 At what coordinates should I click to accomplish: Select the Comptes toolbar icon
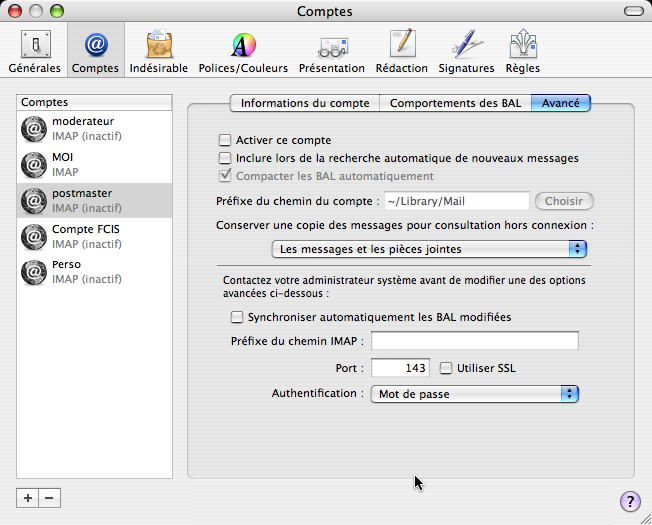[x=96, y=51]
